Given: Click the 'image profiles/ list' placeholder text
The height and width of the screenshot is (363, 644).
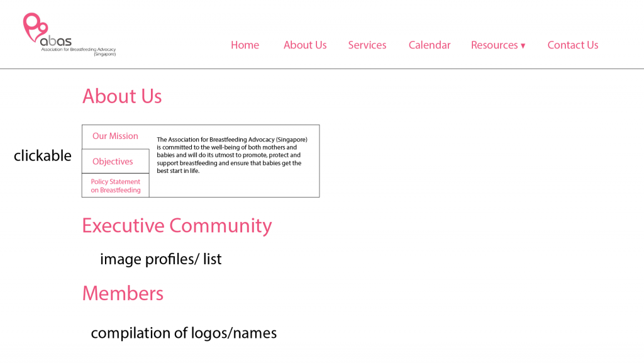Looking at the screenshot, I should point(160,259).
